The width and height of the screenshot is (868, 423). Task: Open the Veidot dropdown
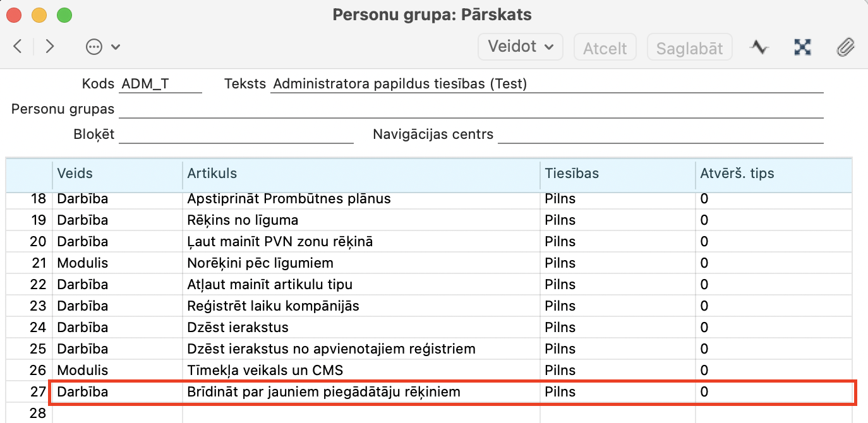click(521, 47)
